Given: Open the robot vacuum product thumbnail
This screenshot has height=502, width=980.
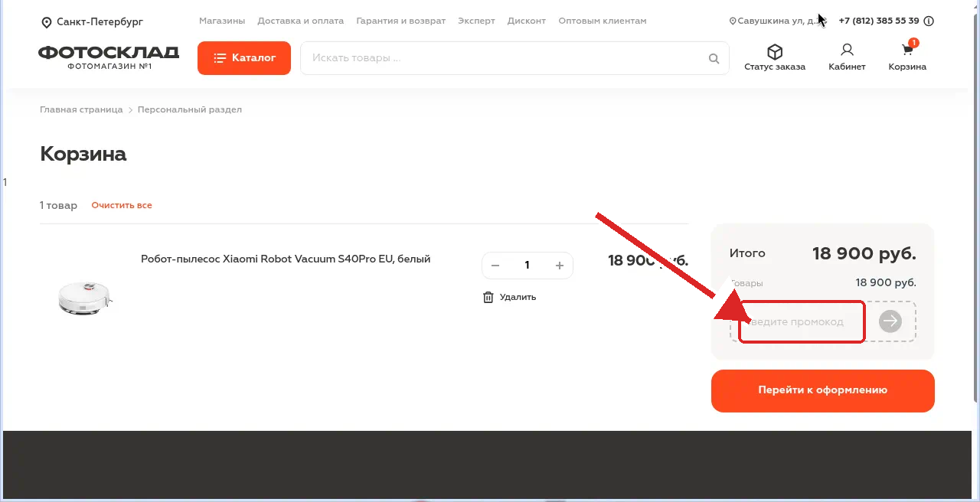Looking at the screenshot, I should coord(85,296).
